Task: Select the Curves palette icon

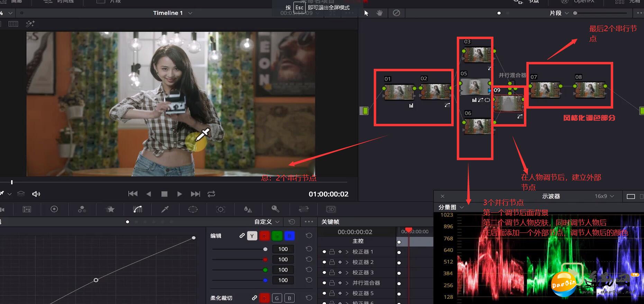Action: point(137,209)
